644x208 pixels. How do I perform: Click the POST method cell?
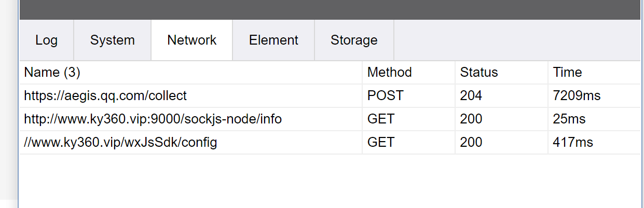coord(385,96)
